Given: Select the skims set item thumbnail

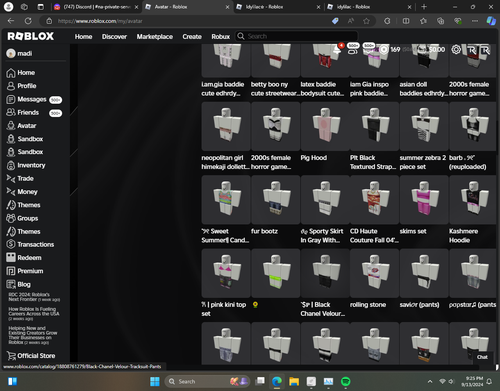Looking at the screenshot, I should [424, 200].
